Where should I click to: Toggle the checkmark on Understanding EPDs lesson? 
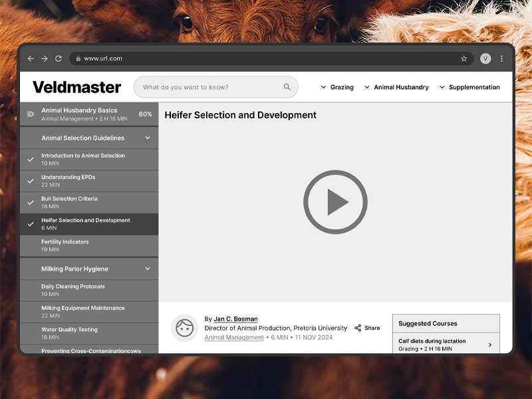point(31,180)
